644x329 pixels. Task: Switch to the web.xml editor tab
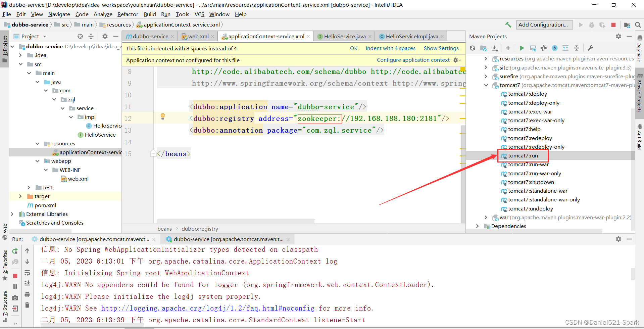[x=198, y=36]
